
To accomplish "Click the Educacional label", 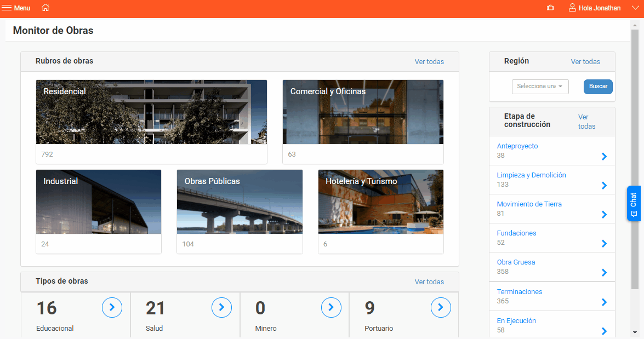I will [x=55, y=329].
